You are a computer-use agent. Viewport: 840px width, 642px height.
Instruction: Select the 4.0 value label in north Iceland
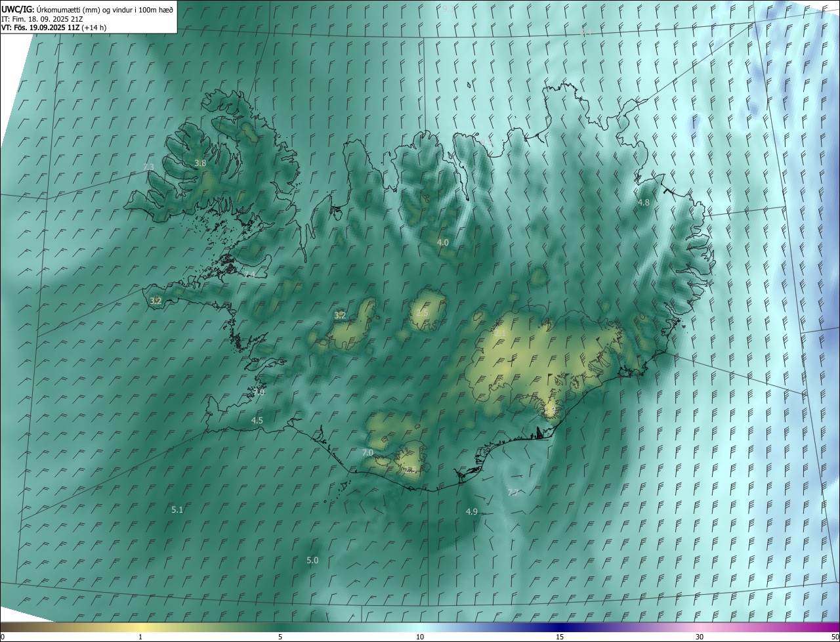(443, 243)
